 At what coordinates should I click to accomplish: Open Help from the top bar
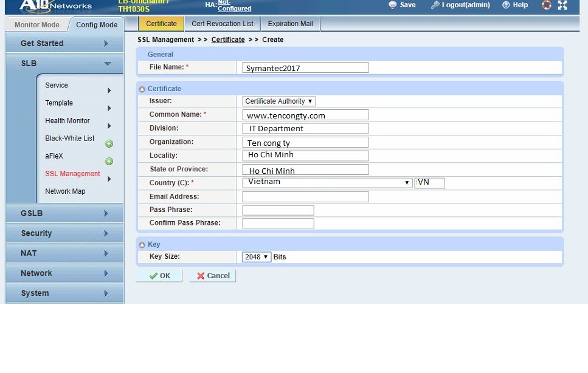coord(514,5)
